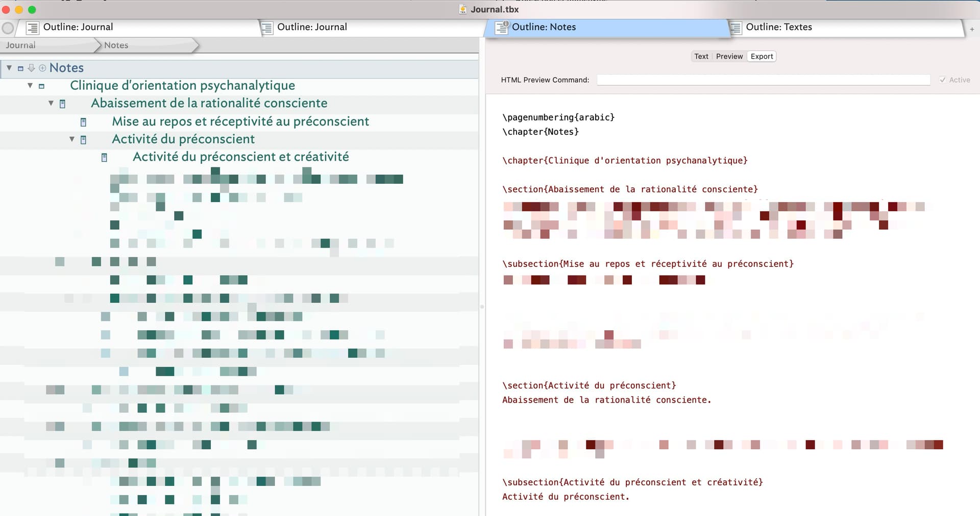The image size is (980, 516).
Task: Click the Journal.tbx document proxy icon
Action: coord(462,9)
